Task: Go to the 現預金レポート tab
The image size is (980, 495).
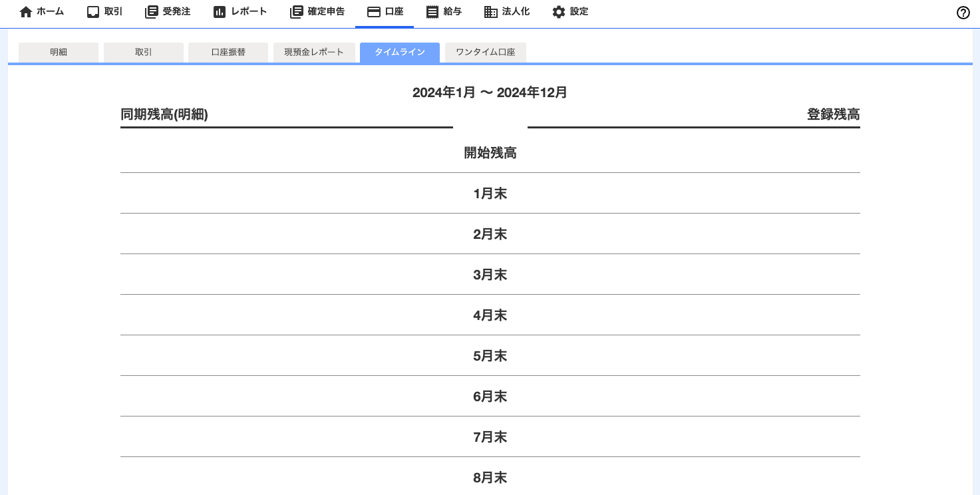Action: tap(314, 52)
